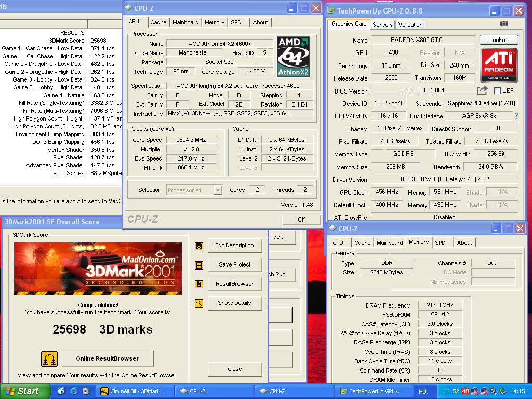Image resolution: width=532 pixels, height=399 pixels.
Task: Click TechPowerUp GPU-Z taskbar button
Action: [x=375, y=391]
